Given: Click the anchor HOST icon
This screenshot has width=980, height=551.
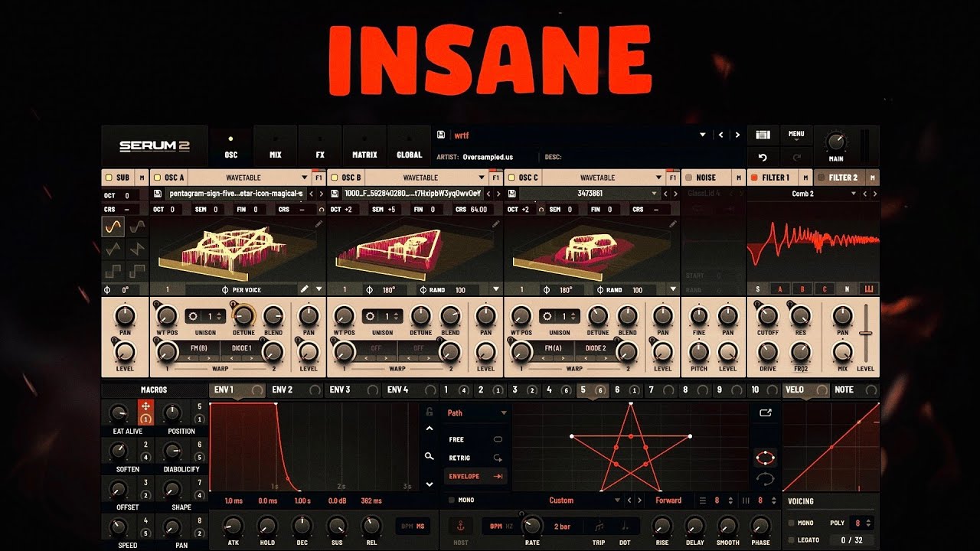Looking at the screenshot, I should click(461, 527).
